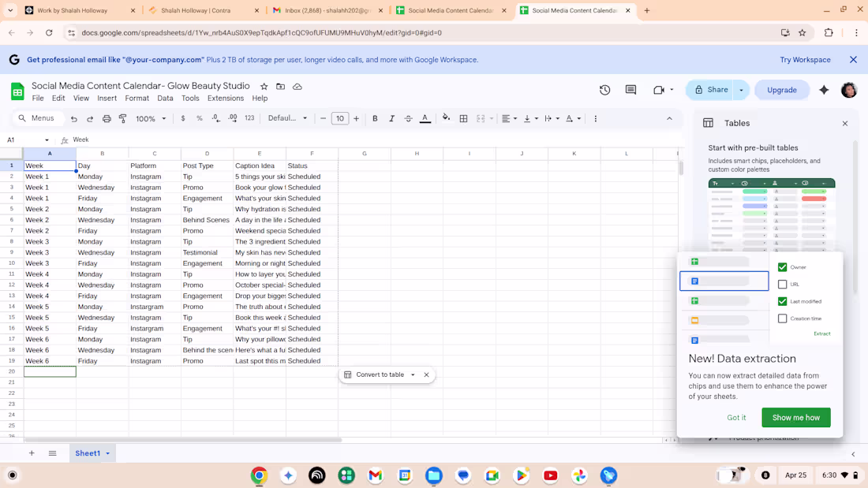Image resolution: width=868 pixels, height=488 pixels.
Task: Open the Insert menu
Action: 107,99
